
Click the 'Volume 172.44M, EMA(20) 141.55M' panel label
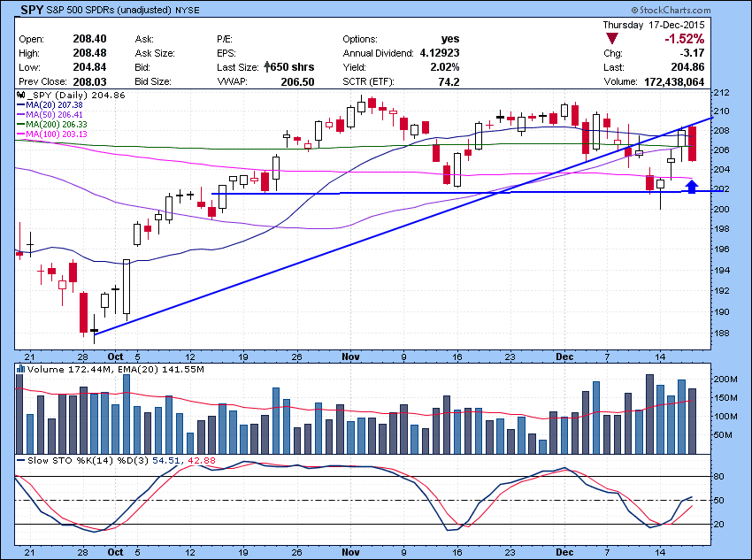(116, 369)
